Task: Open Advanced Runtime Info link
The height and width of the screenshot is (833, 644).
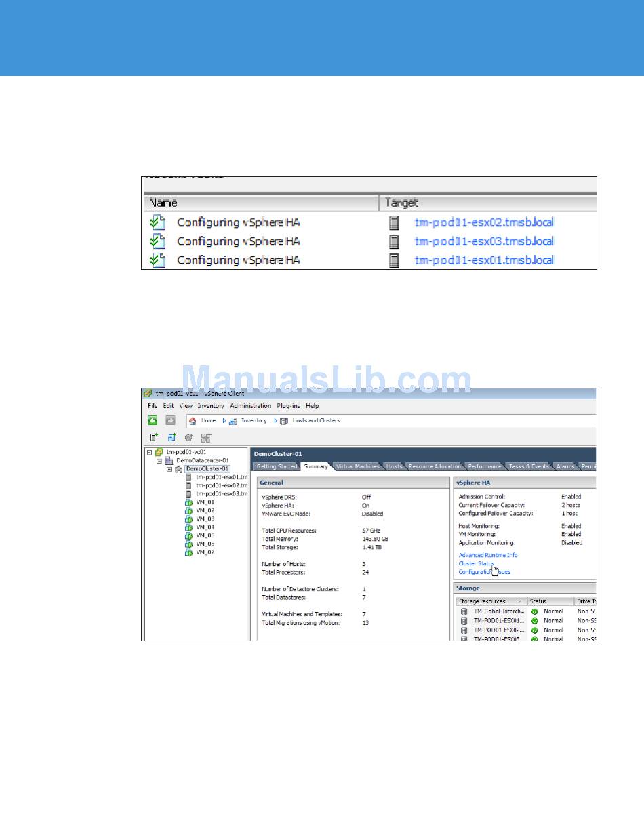Action: 488,555
